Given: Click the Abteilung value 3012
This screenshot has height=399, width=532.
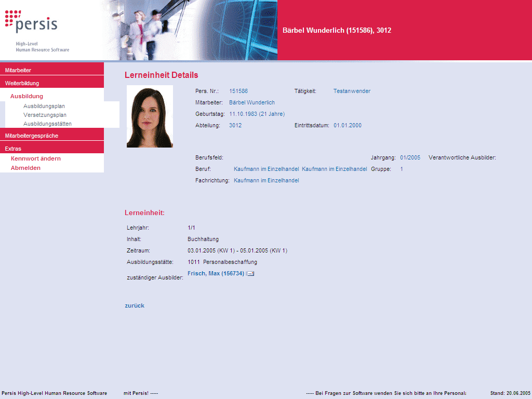Looking at the screenshot, I should click(x=235, y=125).
